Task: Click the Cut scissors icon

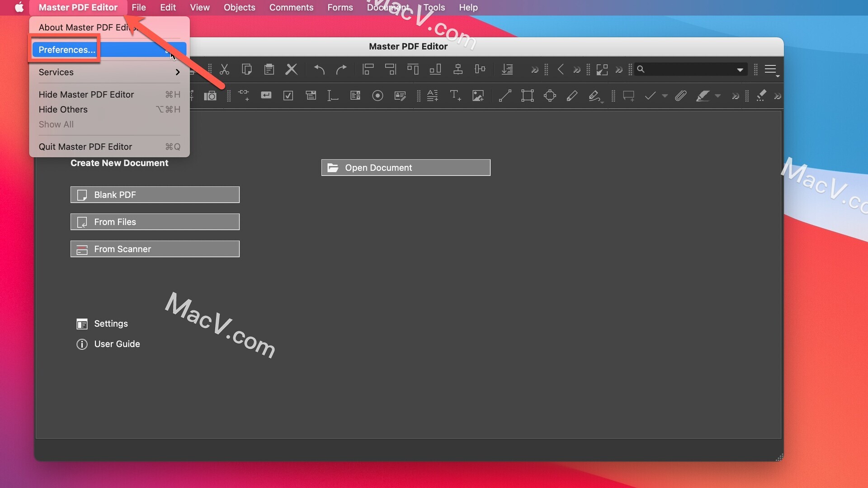Action: coord(224,69)
